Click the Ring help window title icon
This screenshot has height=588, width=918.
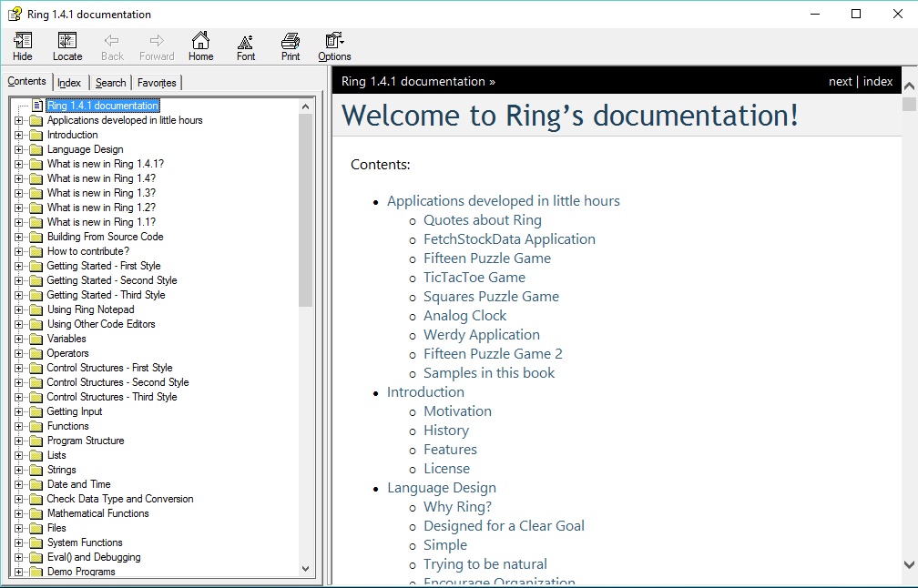[x=15, y=14]
